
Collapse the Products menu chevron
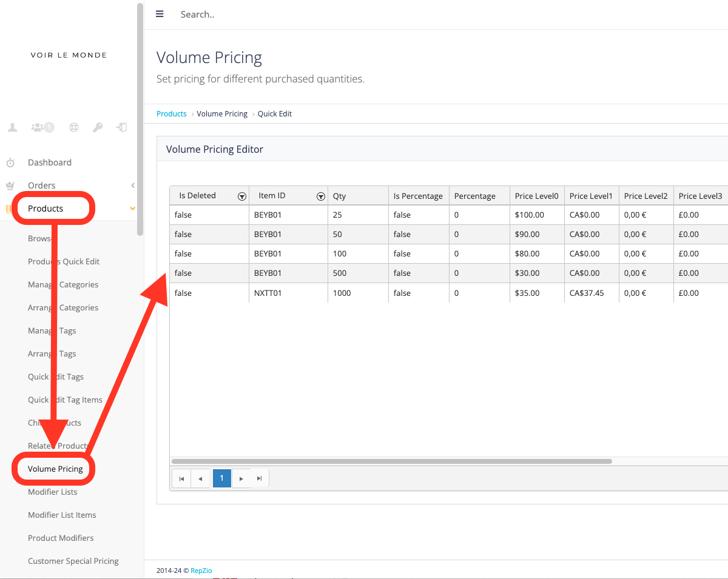133,209
